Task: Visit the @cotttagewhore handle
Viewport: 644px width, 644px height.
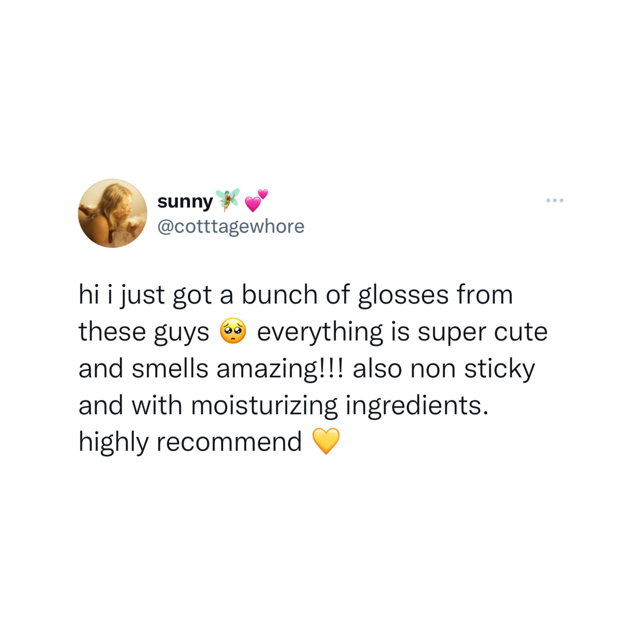Action: pyautogui.click(x=231, y=227)
